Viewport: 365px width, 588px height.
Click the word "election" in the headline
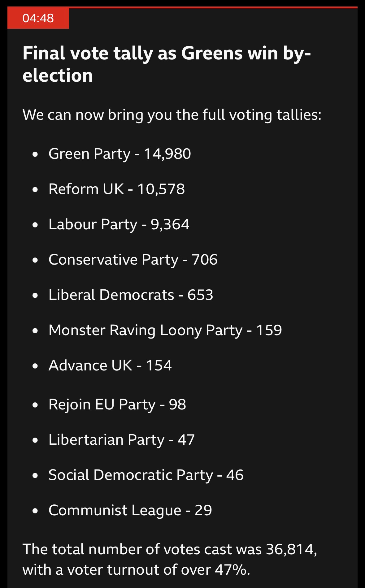[58, 76]
